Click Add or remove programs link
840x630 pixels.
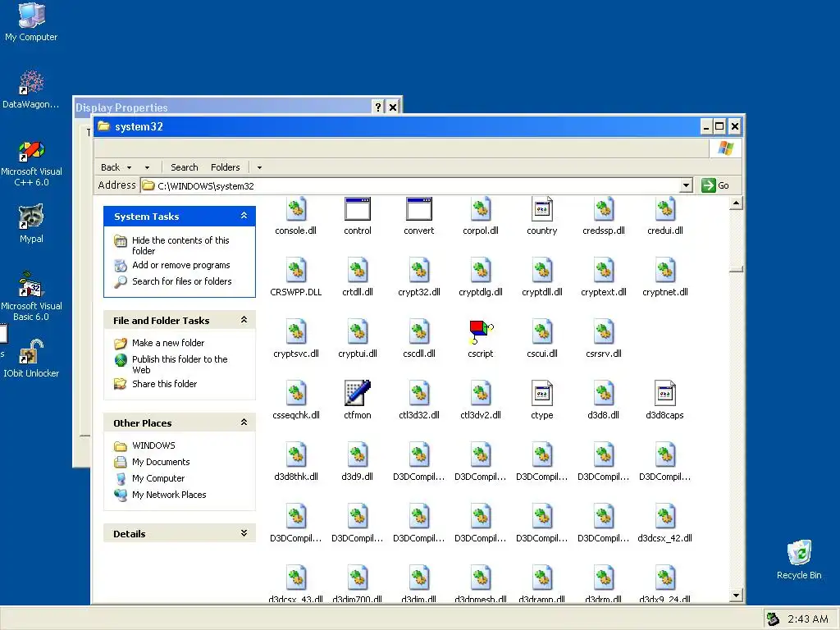pos(181,265)
